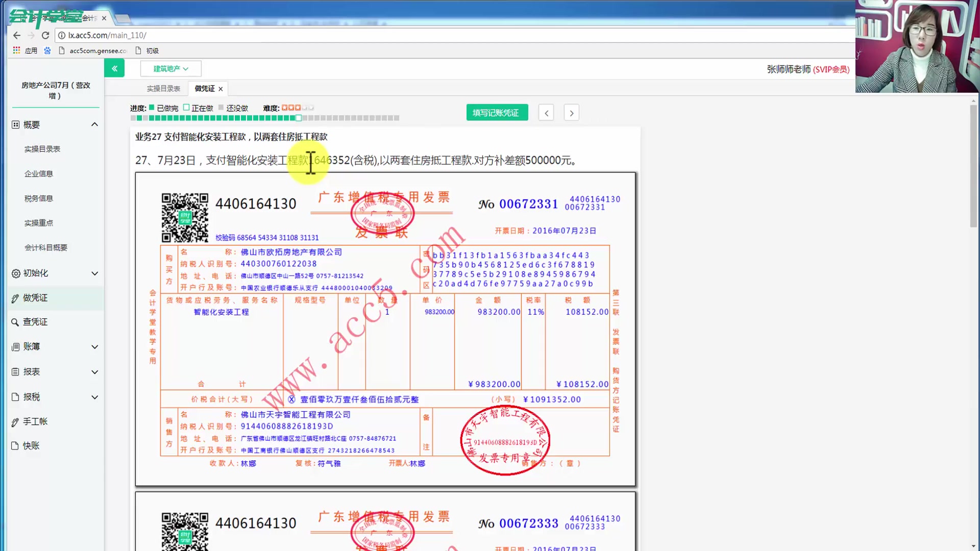Open the 建筑地产 dropdown menu
Screen dimensions: 980x551
pyautogui.click(x=169, y=68)
